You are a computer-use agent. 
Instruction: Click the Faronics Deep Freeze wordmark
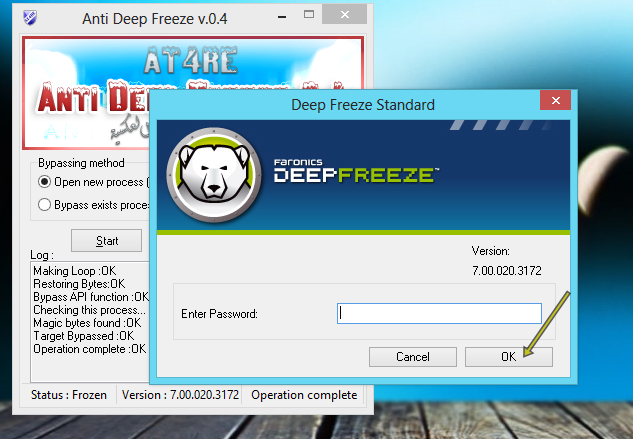click(356, 170)
